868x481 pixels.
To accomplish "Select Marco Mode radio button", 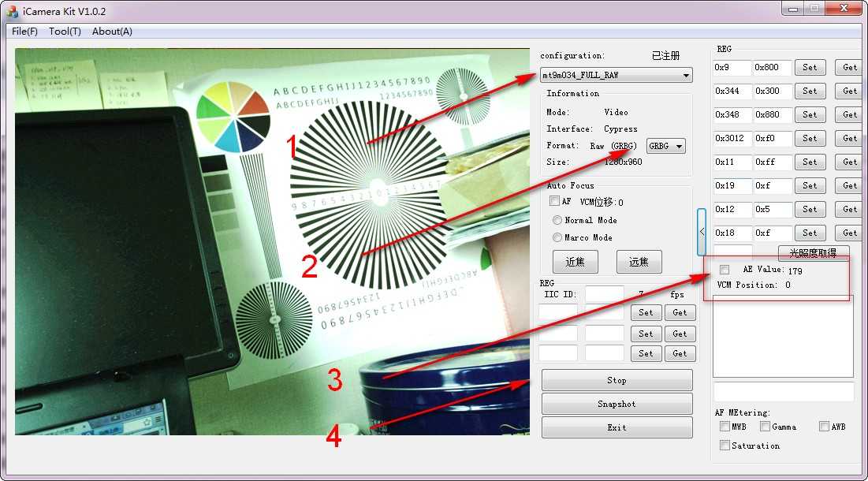I will pos(557,237).
